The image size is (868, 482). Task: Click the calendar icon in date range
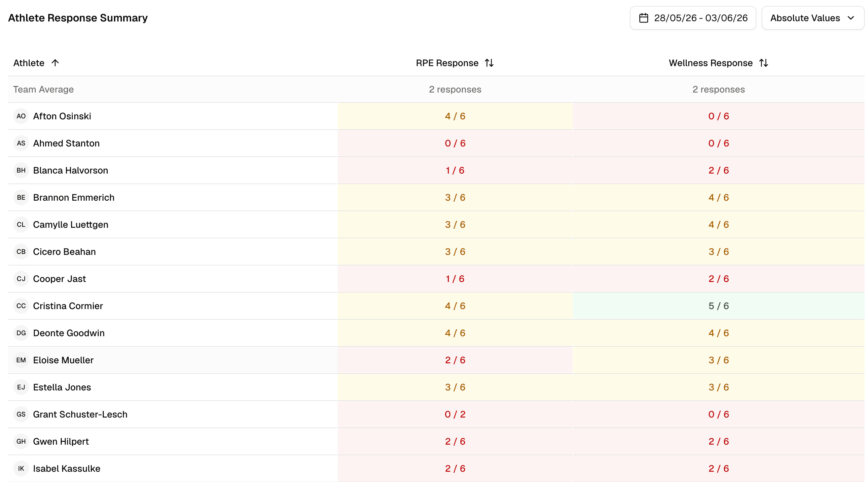point(643,18)
